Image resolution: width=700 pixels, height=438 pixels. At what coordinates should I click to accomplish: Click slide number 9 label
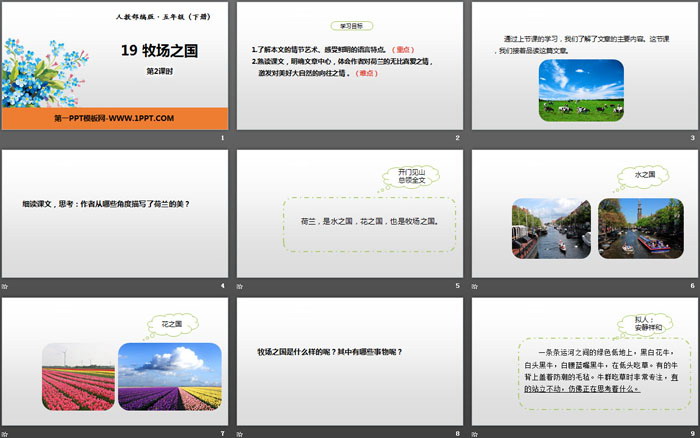click(x=693, y=434)
